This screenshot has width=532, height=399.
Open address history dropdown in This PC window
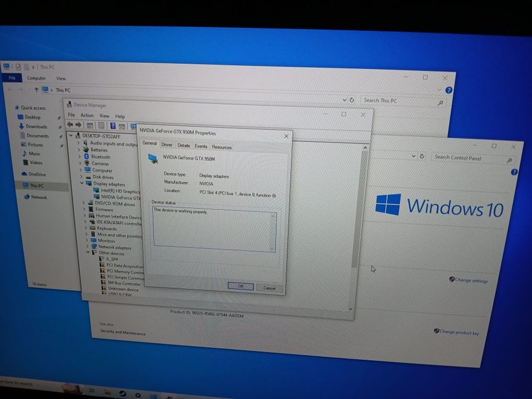click(x=344, y=100)
